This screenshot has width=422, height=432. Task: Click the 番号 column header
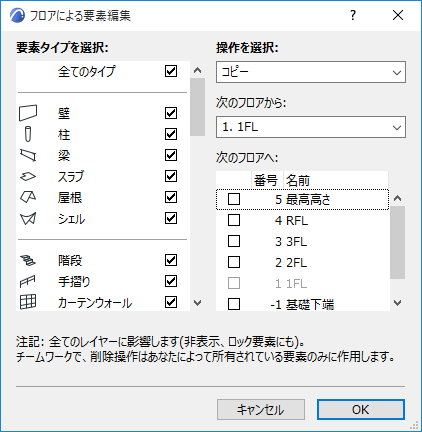point(266,180)
